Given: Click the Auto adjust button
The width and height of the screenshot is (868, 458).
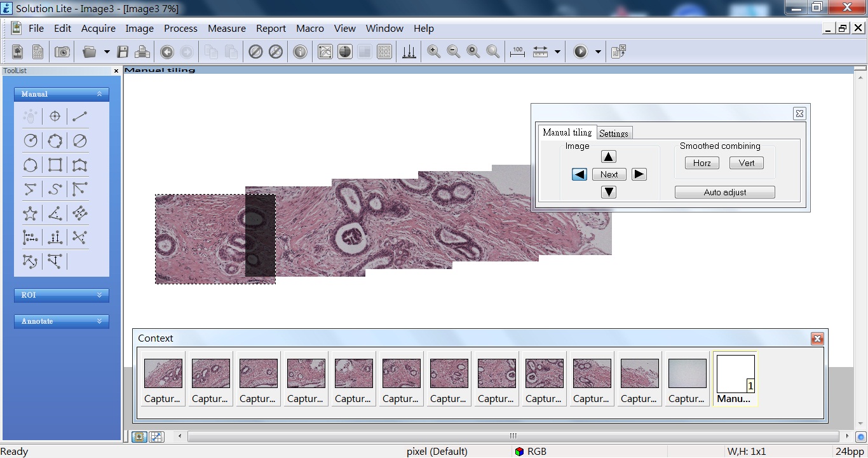Looking at the screenshot, I should click(x=724, y=192).
